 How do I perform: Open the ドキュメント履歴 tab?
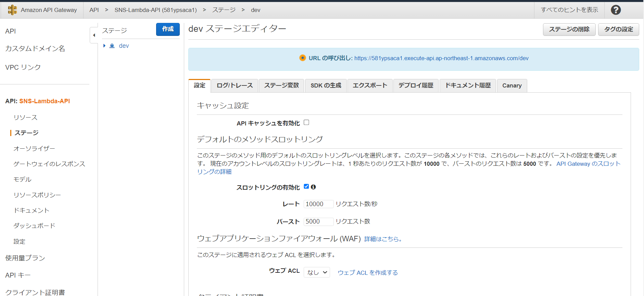(x=468, y=85)
